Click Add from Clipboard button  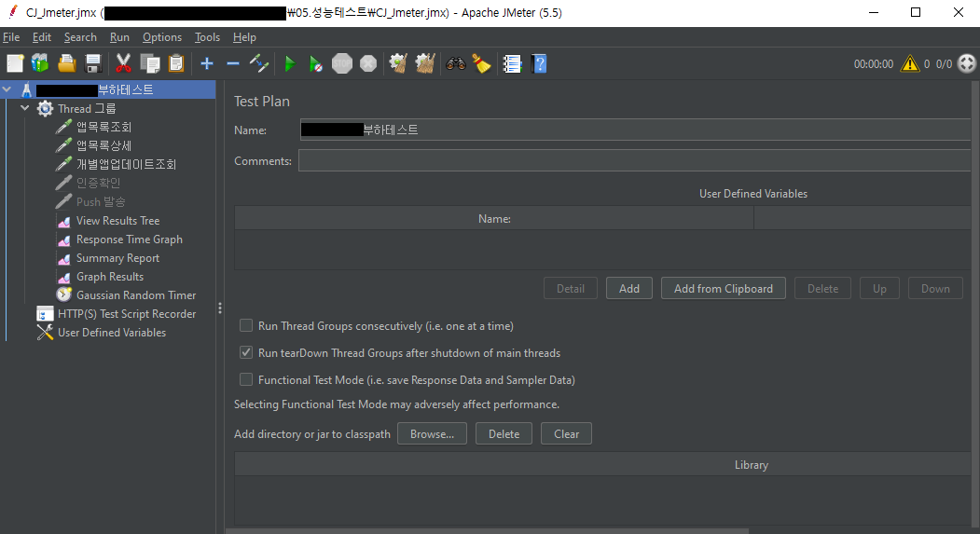[724, 289]
